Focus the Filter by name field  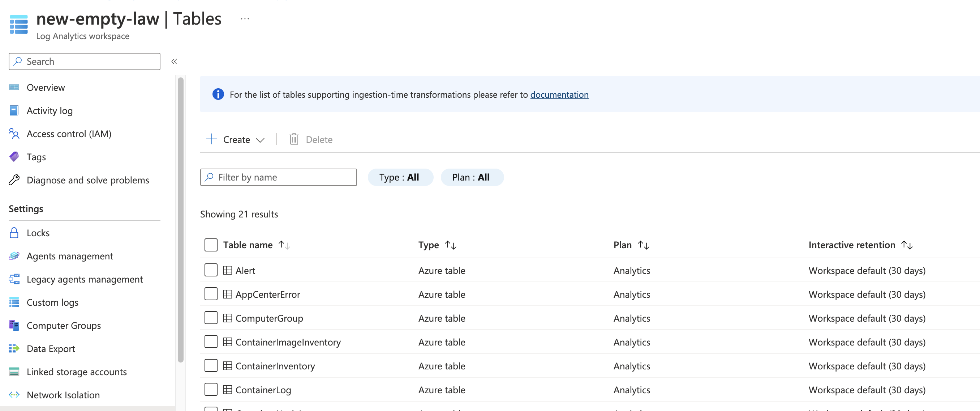278,177
